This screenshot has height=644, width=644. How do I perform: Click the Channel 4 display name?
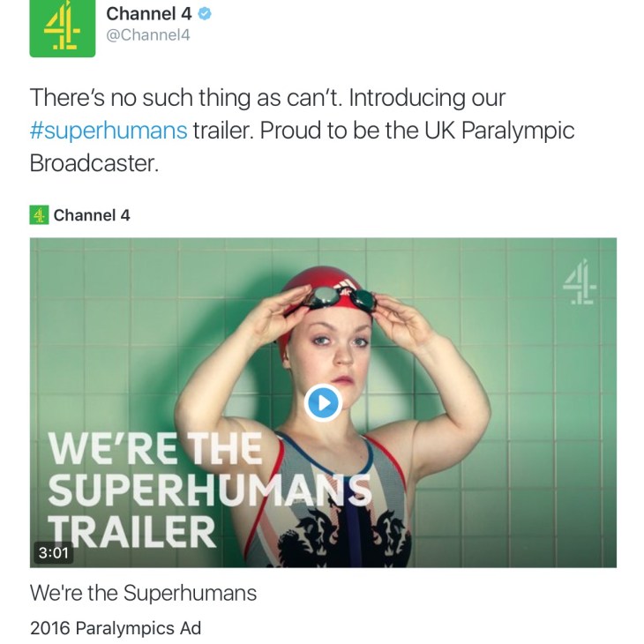click(148, 14)
